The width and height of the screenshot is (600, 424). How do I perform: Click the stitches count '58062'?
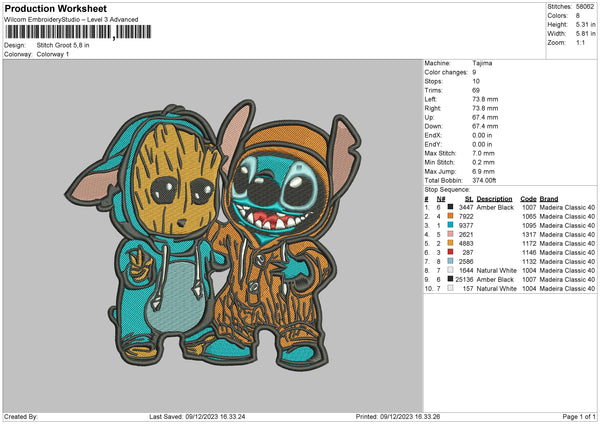585,7
